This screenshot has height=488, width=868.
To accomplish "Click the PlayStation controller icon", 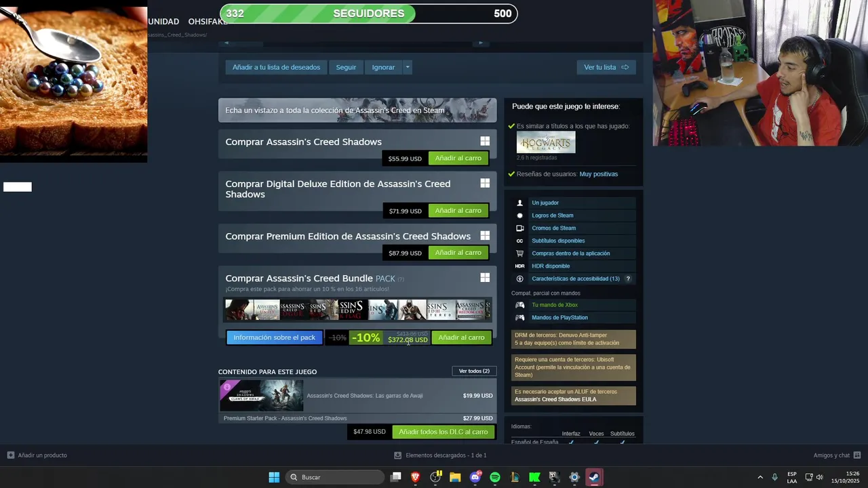I will tap(519, 317).
